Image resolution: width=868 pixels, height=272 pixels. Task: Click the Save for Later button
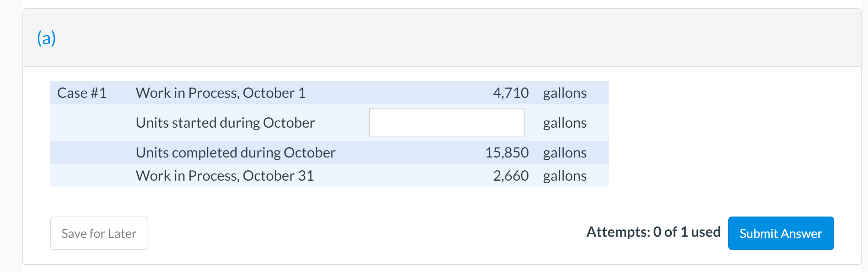[x=99, y=233]
